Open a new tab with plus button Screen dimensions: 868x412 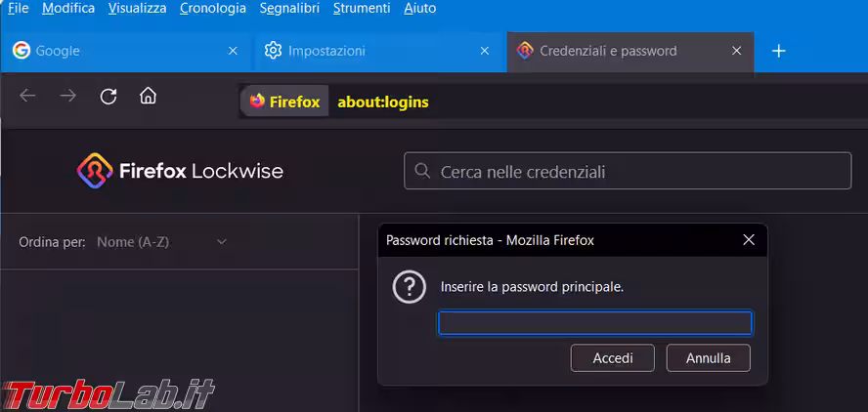coord(778,51)
